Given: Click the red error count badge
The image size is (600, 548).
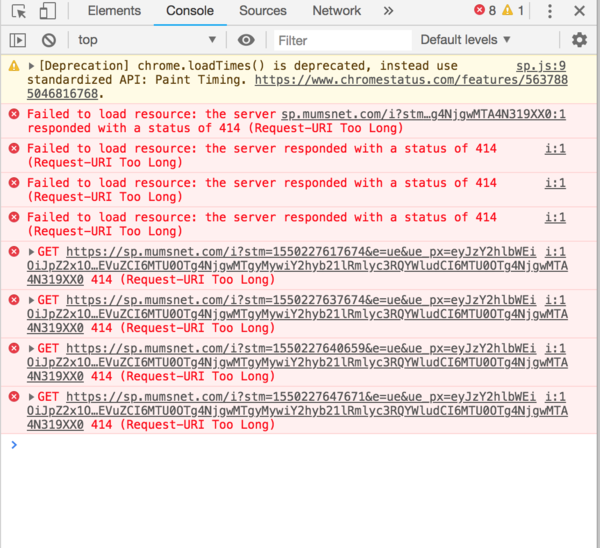Looking at the screenshot, I should point(485,10).
